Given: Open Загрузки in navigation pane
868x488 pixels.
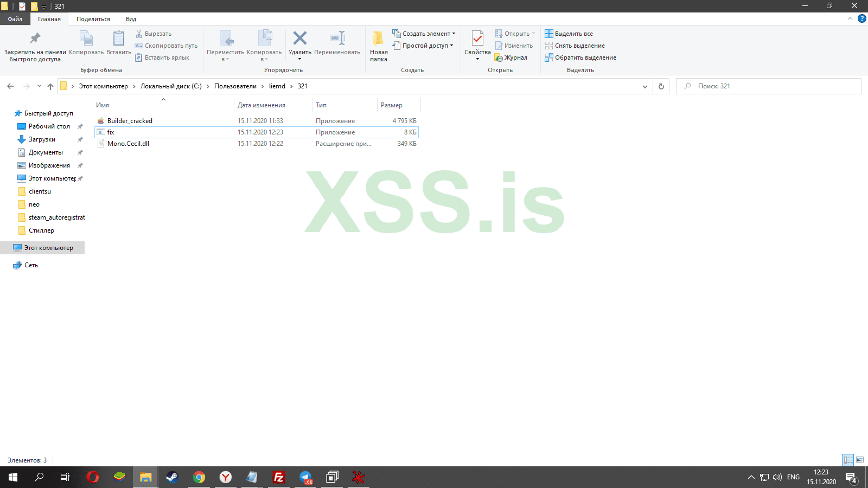Looking at the screenshot, I should tap(42, 139).
